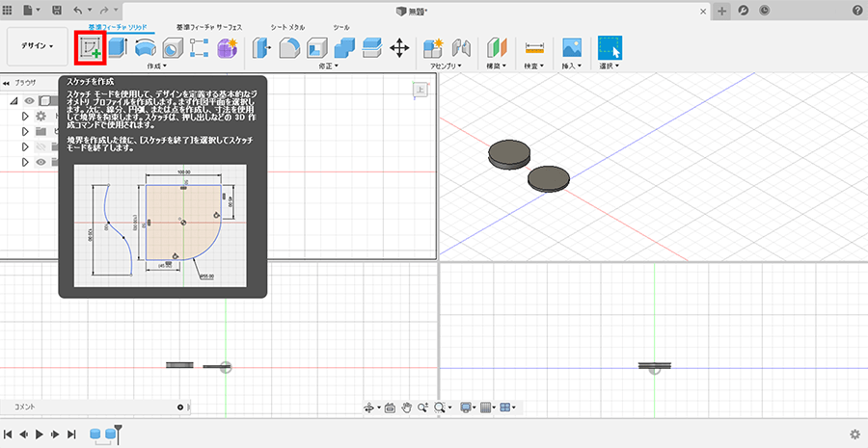Toggle the eye on the fourth browser row
The height and width of the screenshot is (448, 868).
click(41, 162)
